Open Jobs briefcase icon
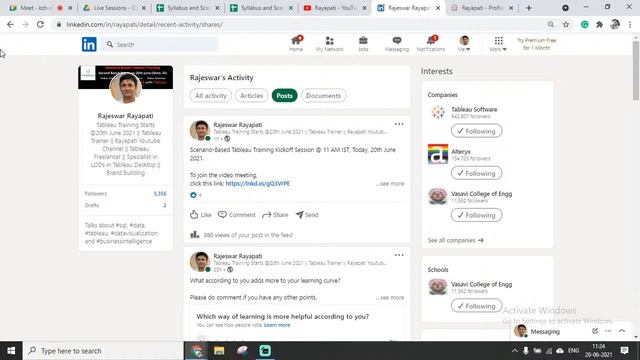The image size is (640, 360). (x=363, y=44)
